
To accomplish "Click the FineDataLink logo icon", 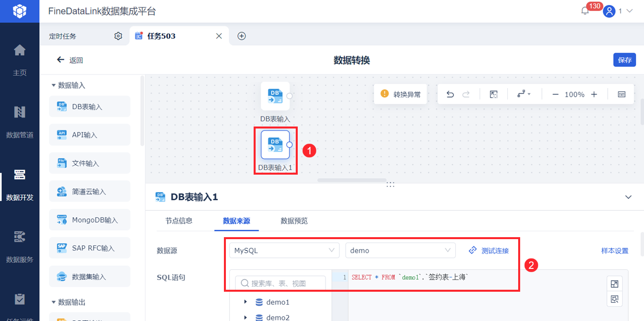I will [x=19, y=10].
